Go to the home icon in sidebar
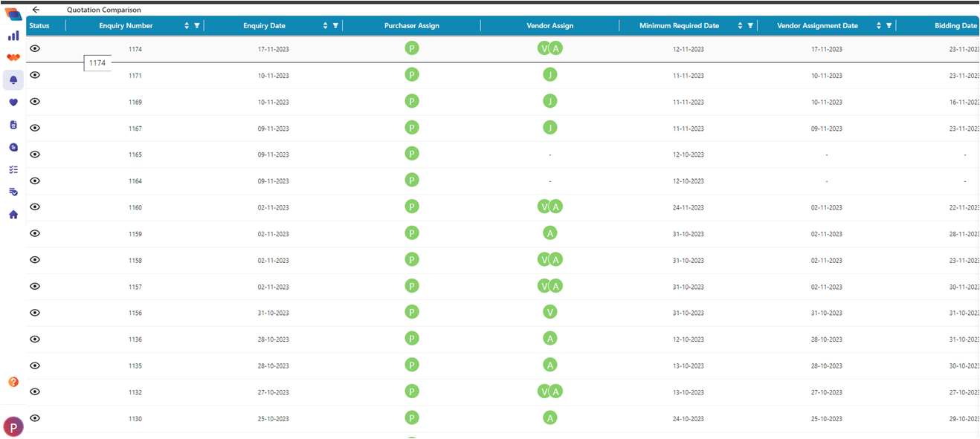980x439 pixels. click(13, 215)
